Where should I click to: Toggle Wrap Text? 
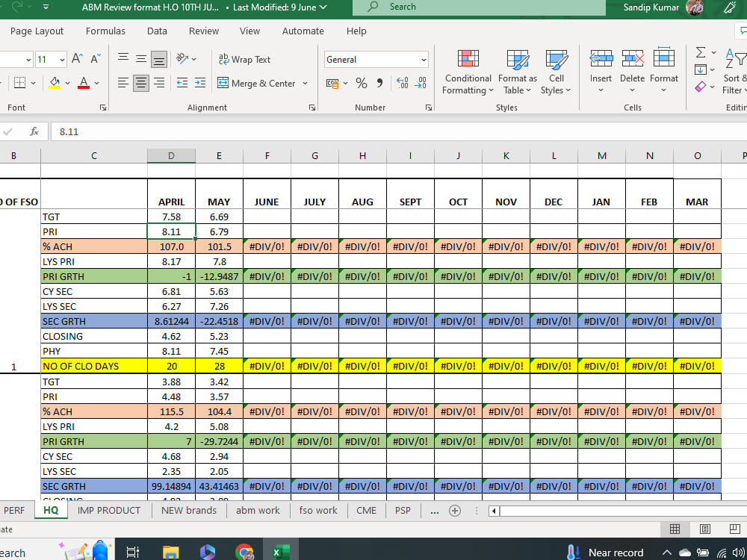point(244,60)
